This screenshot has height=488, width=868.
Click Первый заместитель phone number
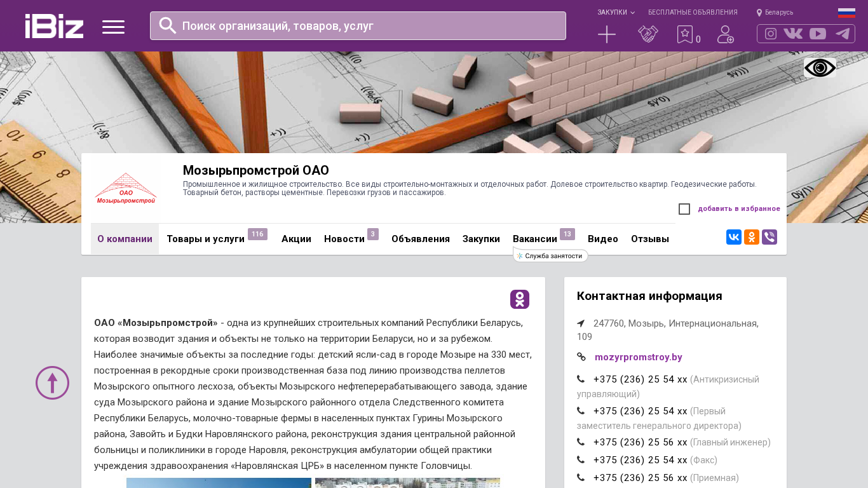(641, 411)
